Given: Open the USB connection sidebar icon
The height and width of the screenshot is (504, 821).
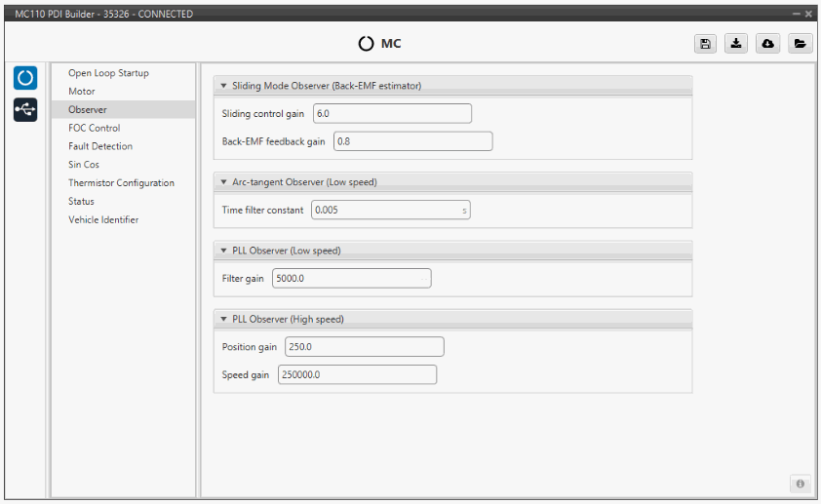Looking at the screenshot, I should click(25, 109).
